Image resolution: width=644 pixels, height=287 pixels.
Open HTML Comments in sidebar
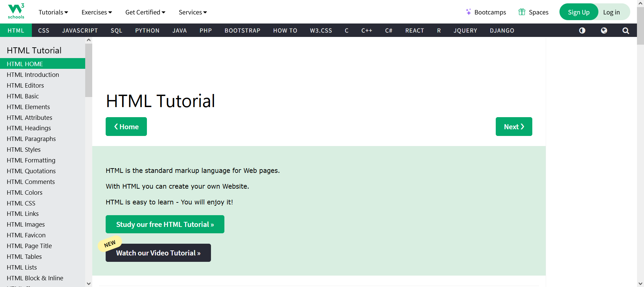click(43, 182)
